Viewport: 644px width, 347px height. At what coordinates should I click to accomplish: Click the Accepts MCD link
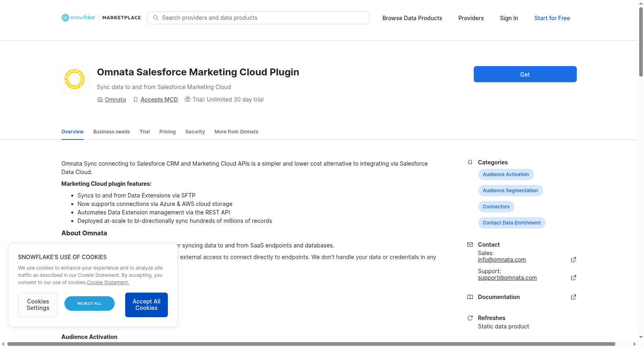click(x=159, y=100)
